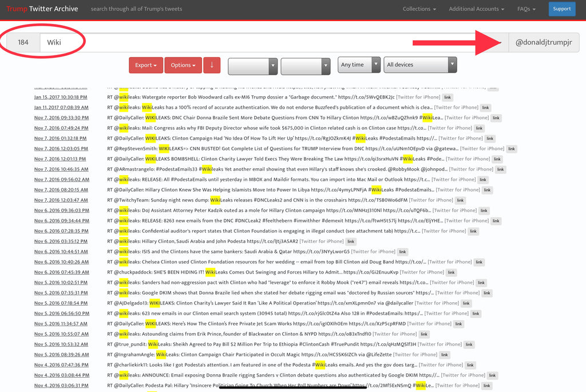Open the Nov 6, 2016 10:40:26 AM date link
Screen dimensions: 586x392
tap(61, 262)
